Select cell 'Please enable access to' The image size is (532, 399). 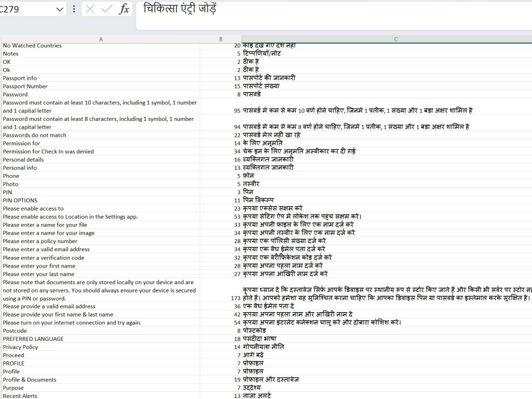(101, 209)
